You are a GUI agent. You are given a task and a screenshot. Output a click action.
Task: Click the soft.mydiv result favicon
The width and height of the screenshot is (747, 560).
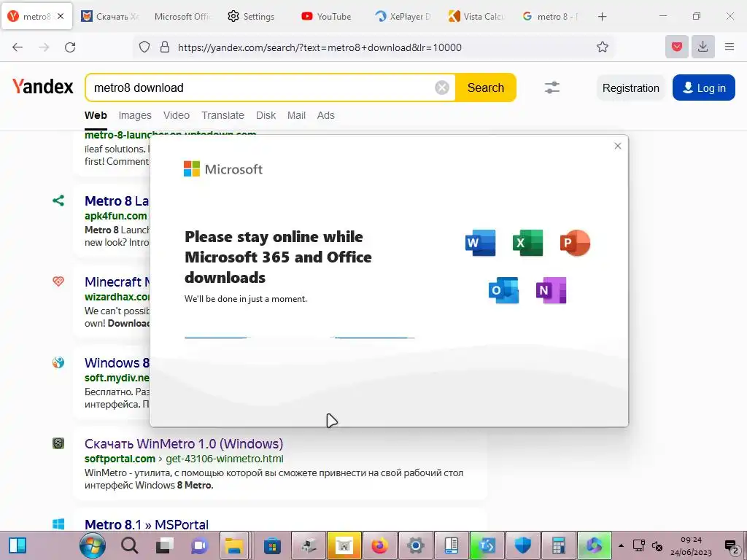[58, 362]
